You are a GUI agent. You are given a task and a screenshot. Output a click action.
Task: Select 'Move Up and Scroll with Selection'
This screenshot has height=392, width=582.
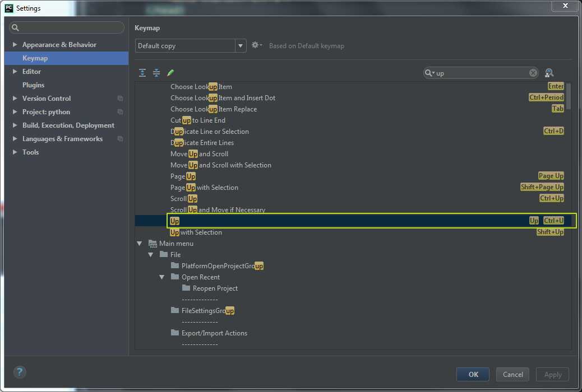[x=221, y=165]
